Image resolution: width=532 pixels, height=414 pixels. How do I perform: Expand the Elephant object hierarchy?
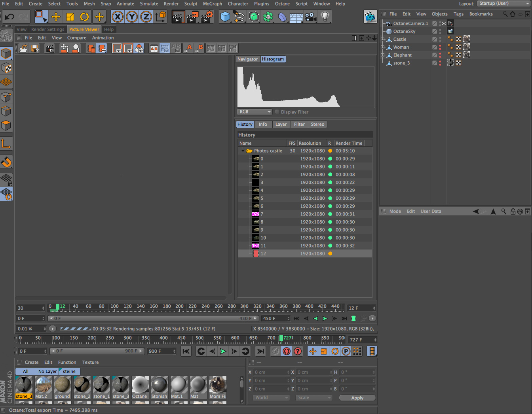point(383,55)
